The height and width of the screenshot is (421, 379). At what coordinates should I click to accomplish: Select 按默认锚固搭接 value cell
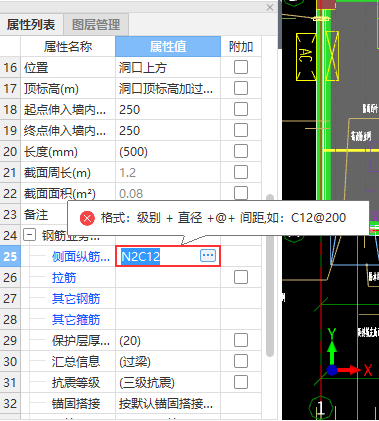pyautogui.click(x=168, y=404)
